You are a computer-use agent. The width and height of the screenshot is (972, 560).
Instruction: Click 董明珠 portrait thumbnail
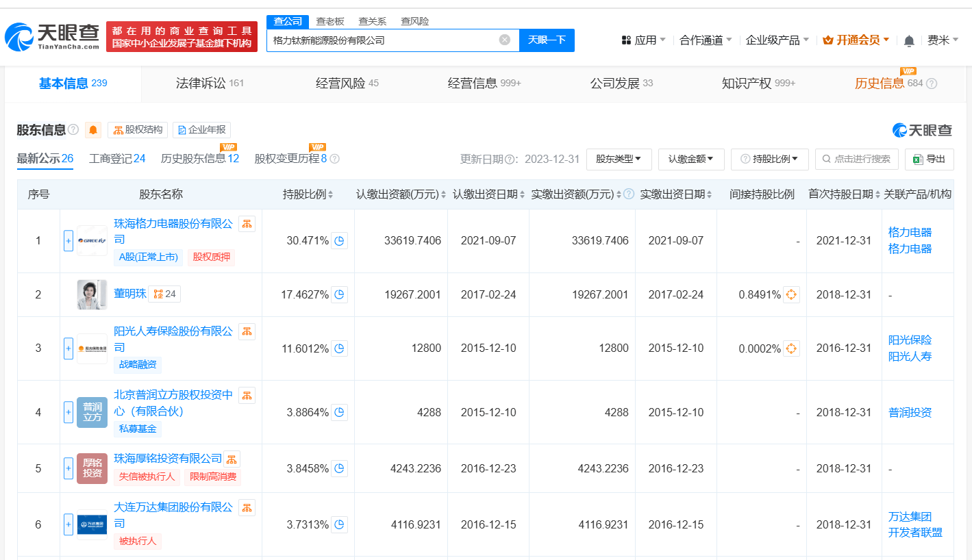click(x=92, y=294)
